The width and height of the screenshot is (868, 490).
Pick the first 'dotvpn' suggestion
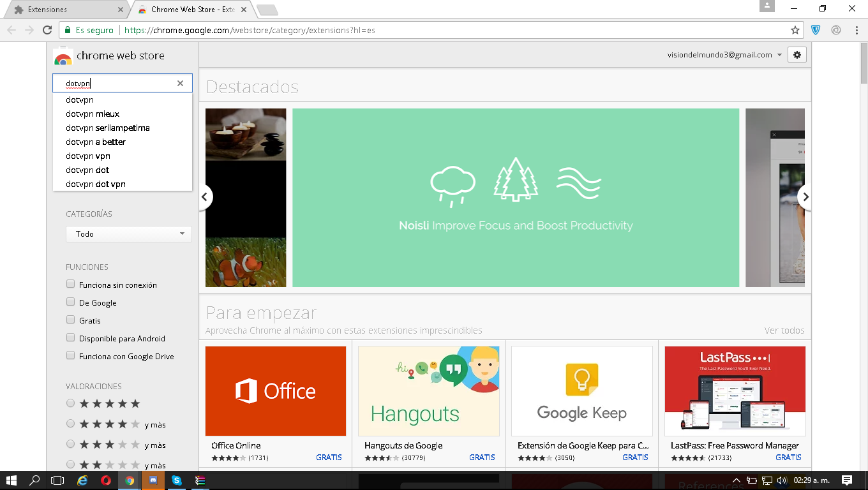[123, 100]
